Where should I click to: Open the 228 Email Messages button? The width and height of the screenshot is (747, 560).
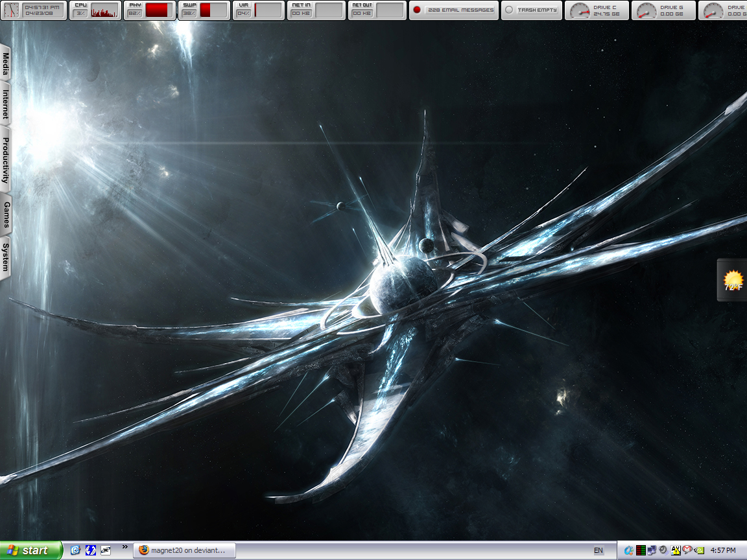460,10
